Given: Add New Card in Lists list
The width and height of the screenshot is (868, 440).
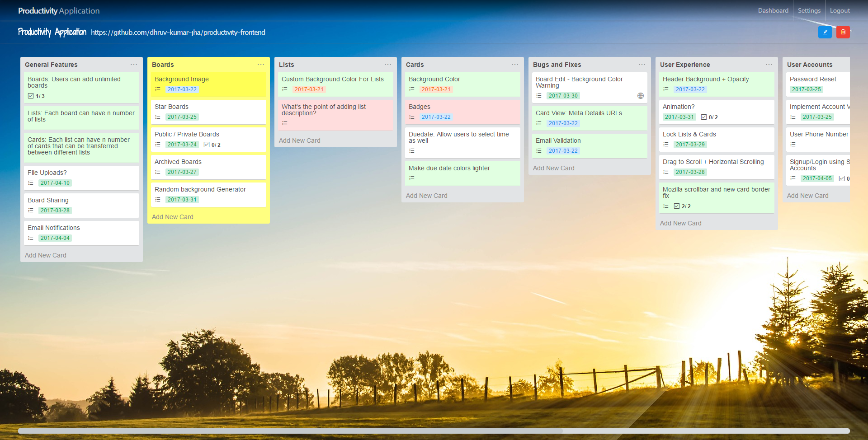Looking at the screenshot, I should 300,140.
